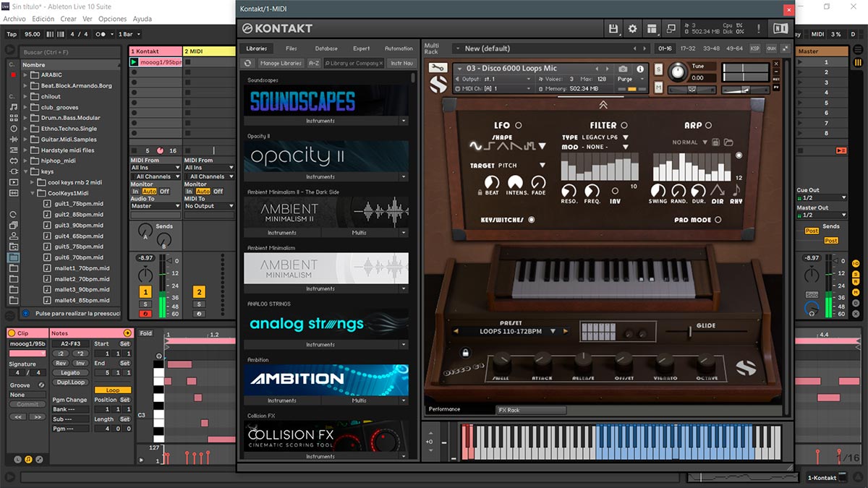
Task: Open the Drums category in Ableton browser
Action: [14, 118]
